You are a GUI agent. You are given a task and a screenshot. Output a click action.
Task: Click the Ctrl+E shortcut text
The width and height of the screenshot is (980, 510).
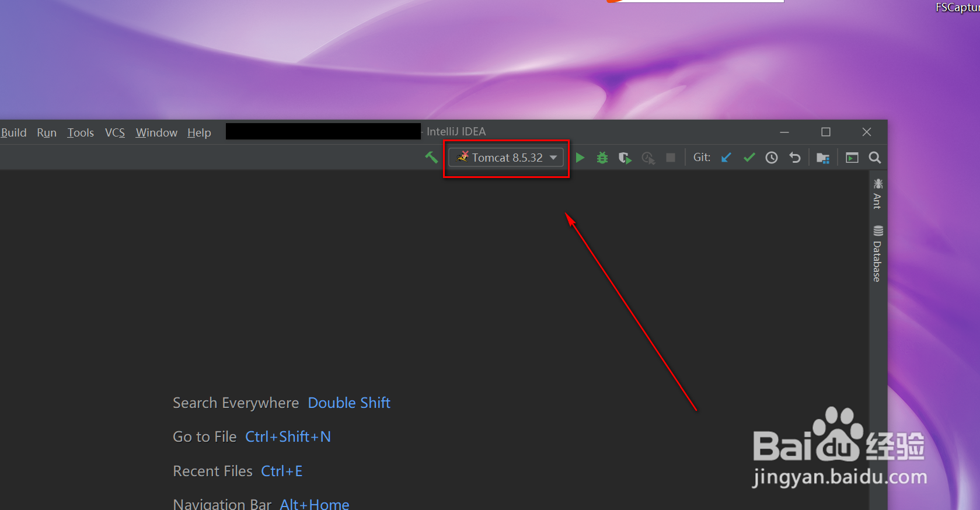point(281,471)
